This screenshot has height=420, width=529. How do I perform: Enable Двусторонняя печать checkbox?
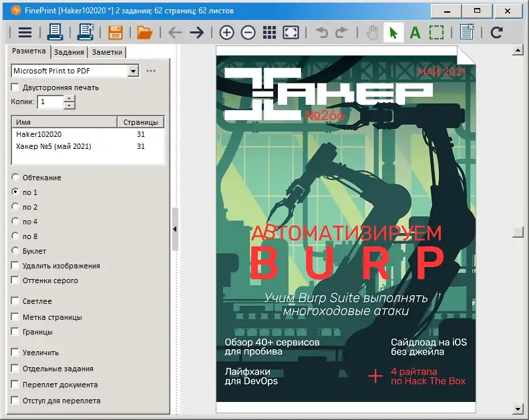[x=15, y=87]
